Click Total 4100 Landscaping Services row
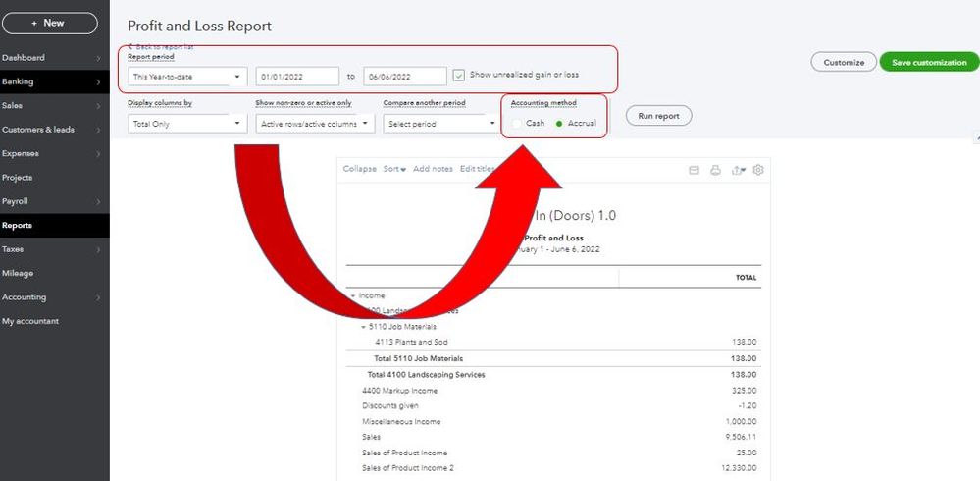Viewport: 980px width, 481px height. (553, 375)
